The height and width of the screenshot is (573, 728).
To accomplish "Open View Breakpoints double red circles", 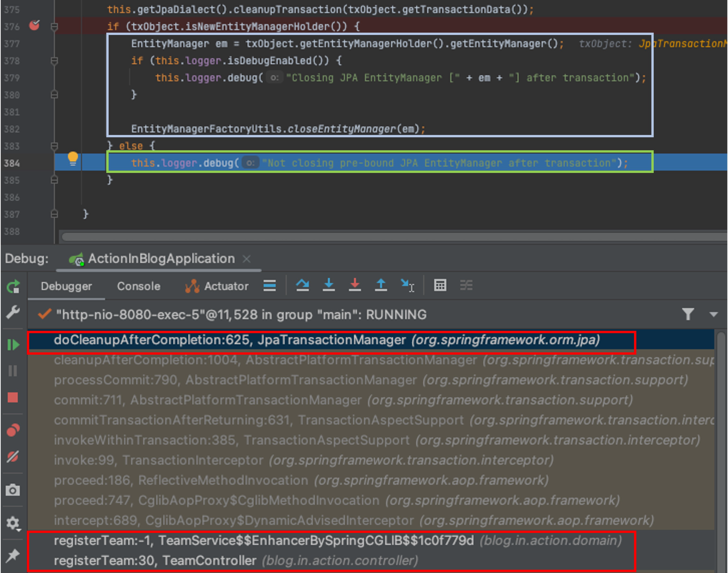I will click(13, 430).
